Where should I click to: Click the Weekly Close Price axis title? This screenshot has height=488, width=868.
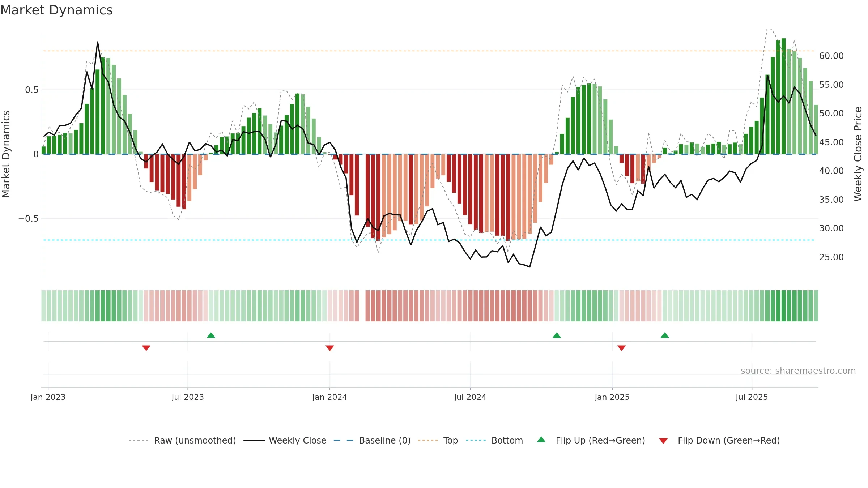pyautogui.click(x=858, y=154)
